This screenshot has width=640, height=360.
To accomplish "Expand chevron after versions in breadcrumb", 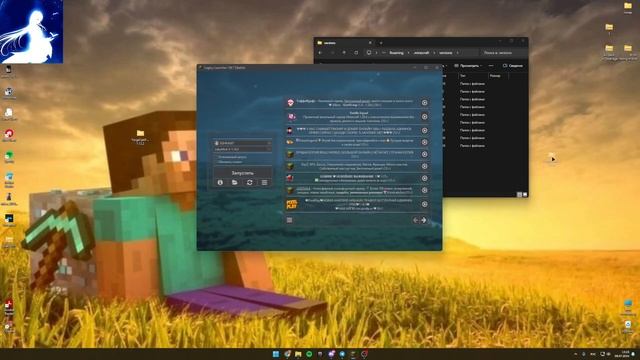I will click(458, 53).
